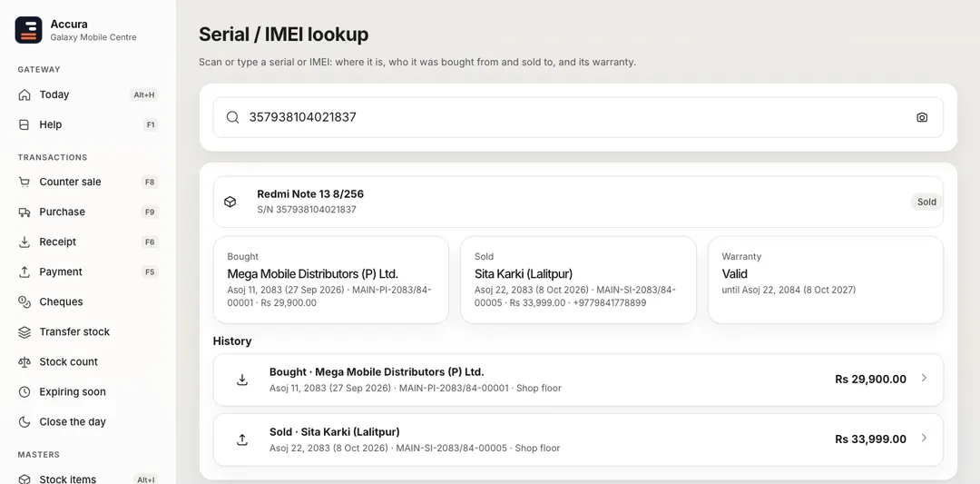Viewport: 980px width, 484px height.
Task: Click the Counter sale cart icon
Action: [24, 182]
